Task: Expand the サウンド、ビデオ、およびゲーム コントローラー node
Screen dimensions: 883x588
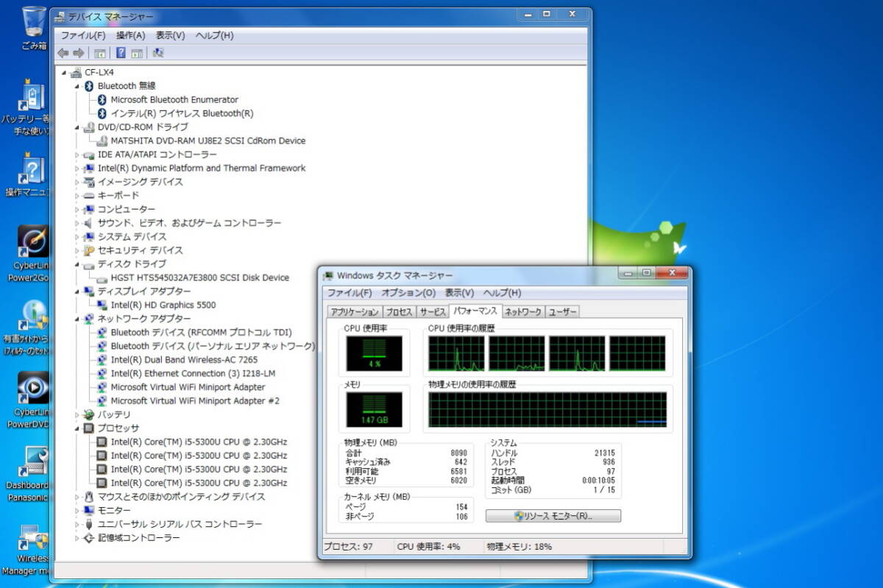Action: click(77, 223)
